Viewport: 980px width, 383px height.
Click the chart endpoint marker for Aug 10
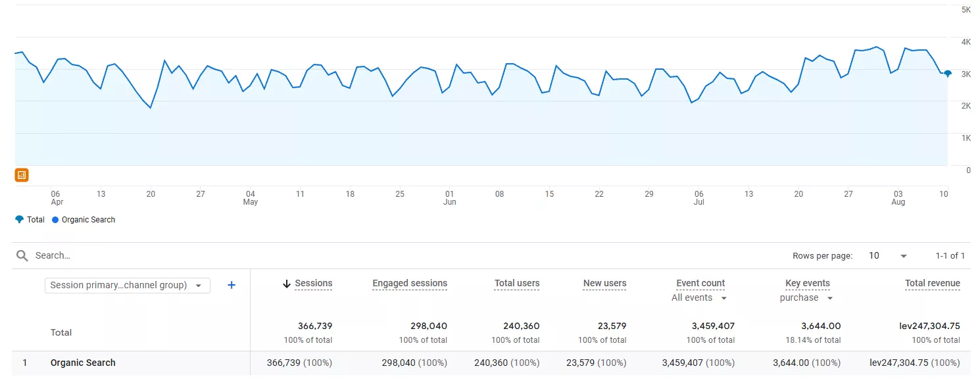pos(947,74)
